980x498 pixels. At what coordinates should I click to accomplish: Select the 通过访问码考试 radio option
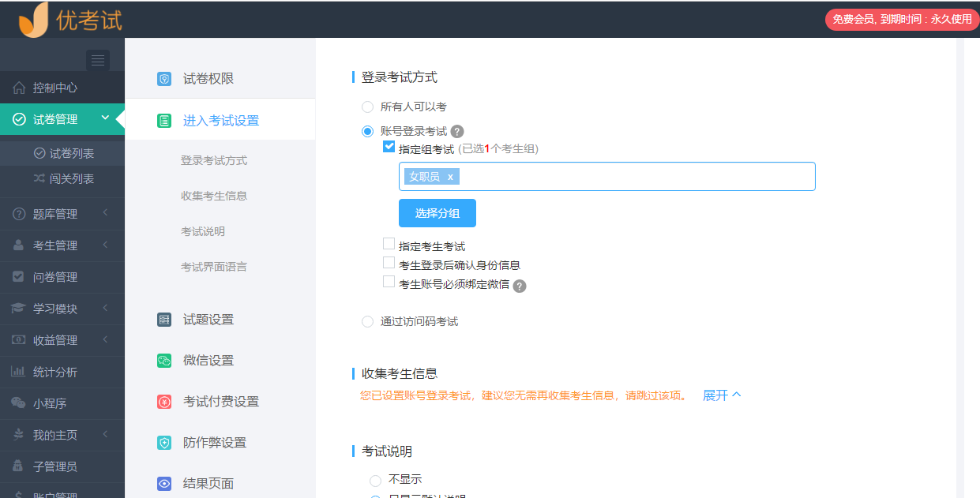tap(366, 321)
